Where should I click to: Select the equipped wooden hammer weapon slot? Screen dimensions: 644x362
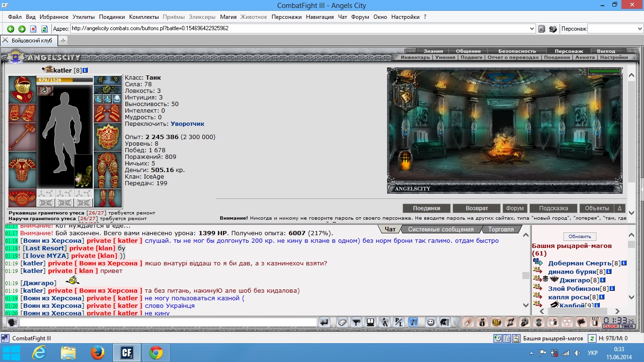coord(22,137)
